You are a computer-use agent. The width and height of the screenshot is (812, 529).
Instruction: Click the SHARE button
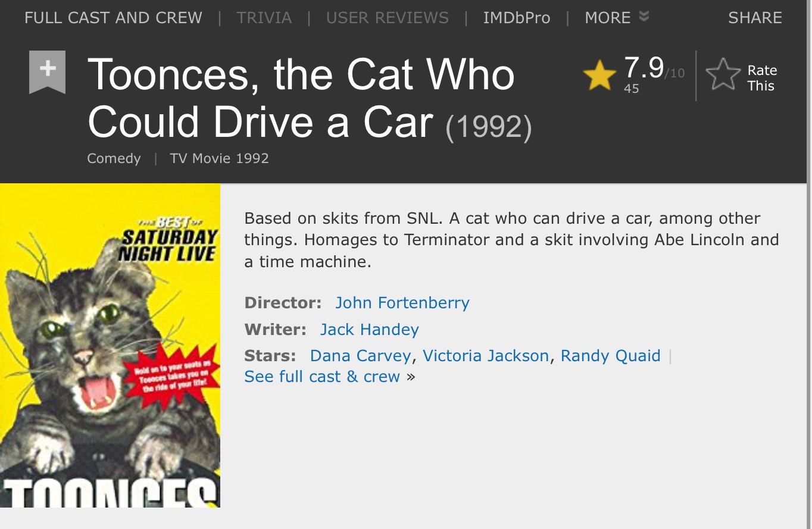(x=755, y=18)
